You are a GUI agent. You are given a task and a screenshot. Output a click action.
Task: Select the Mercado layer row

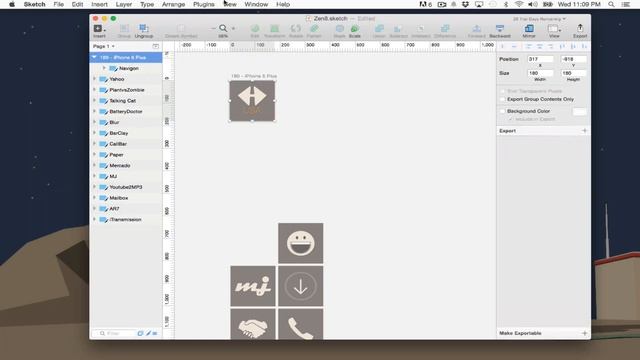coord(126,165)
